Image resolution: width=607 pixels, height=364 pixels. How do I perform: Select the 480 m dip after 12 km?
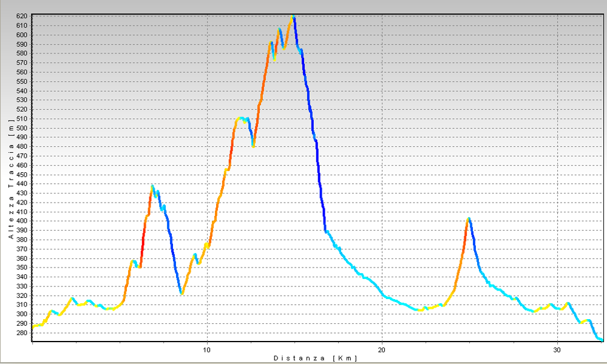253,146
